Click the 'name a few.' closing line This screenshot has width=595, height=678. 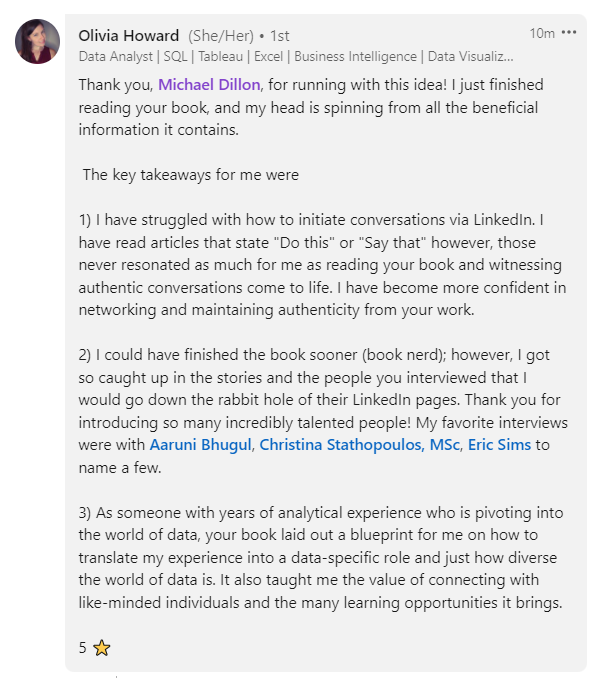[x=120, y=467]
